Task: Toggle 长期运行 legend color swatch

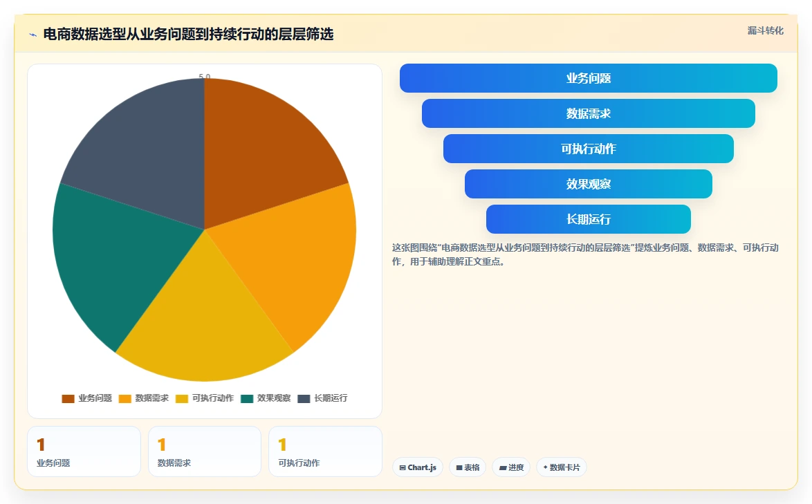Action: tap(304, 398)
